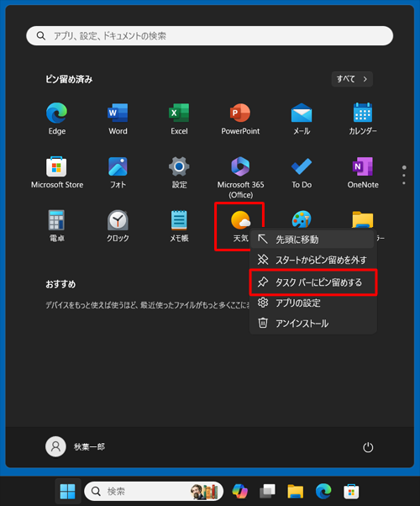Image resolution: width=420 pixels, height=506 pixels.
Task: Open Microsoft Store on the taskbar
Action: [351, 491]
